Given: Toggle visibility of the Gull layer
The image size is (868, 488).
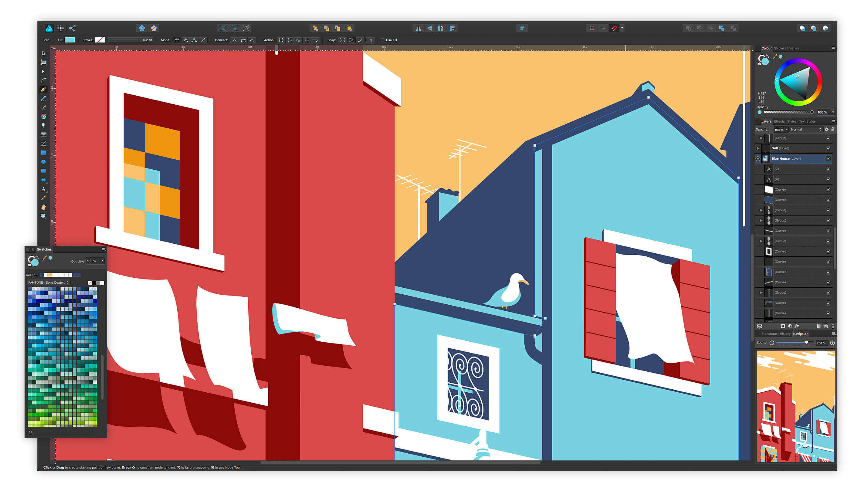Looking at the screenshot, I should tap(828, 148).
